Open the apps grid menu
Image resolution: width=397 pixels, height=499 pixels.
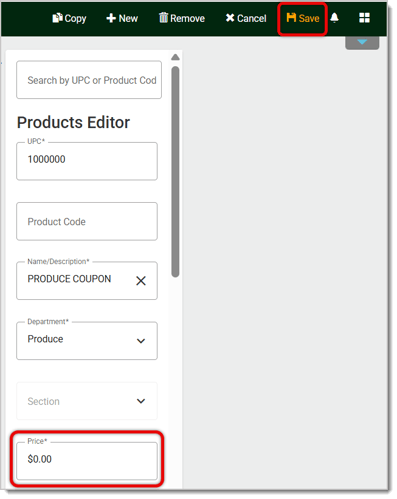tap(364, 18)
